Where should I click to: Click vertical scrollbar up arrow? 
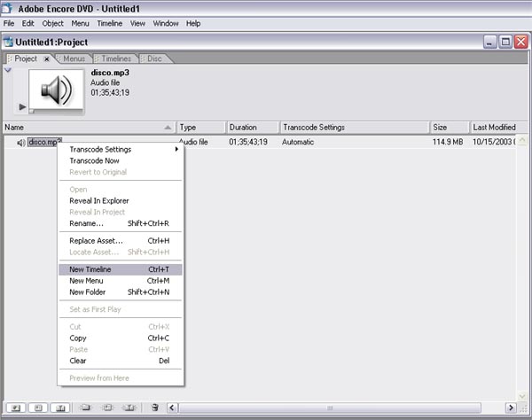coord(522,140)
